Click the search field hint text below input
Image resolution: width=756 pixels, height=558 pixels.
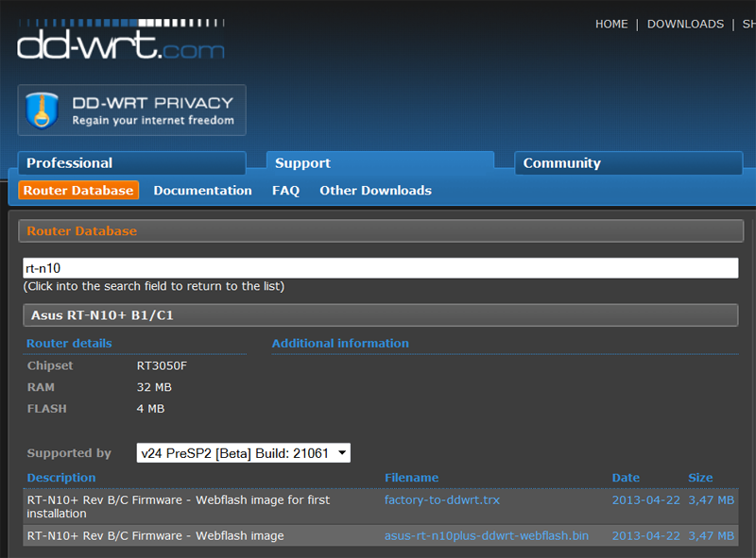pyautogui.click(x=154, y=286)
